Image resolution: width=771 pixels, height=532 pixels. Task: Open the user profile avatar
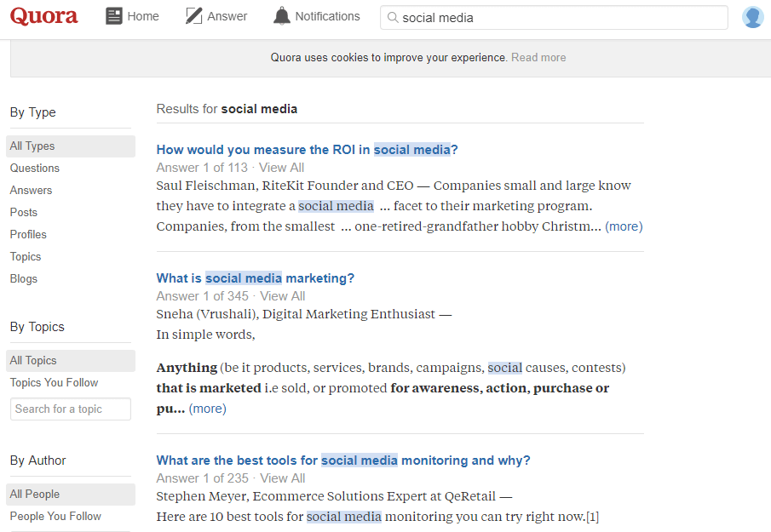[753, 17]
